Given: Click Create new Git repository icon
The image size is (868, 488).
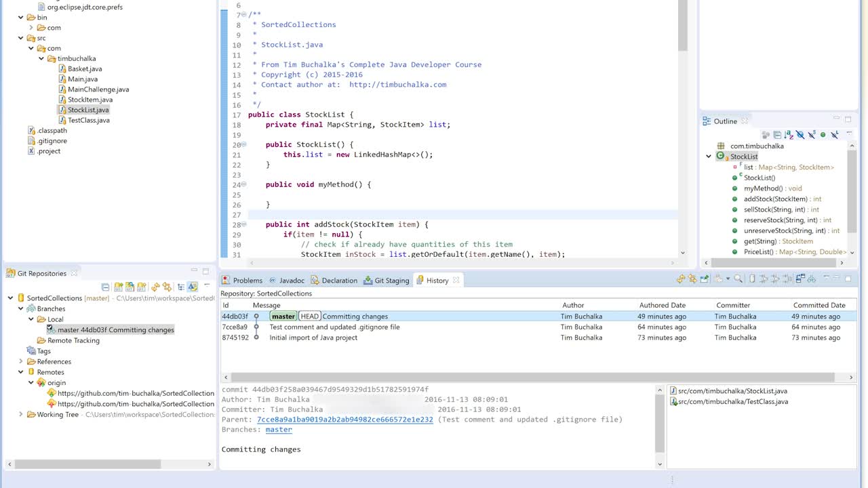Looking at the screenshot, I should [142, 287].
